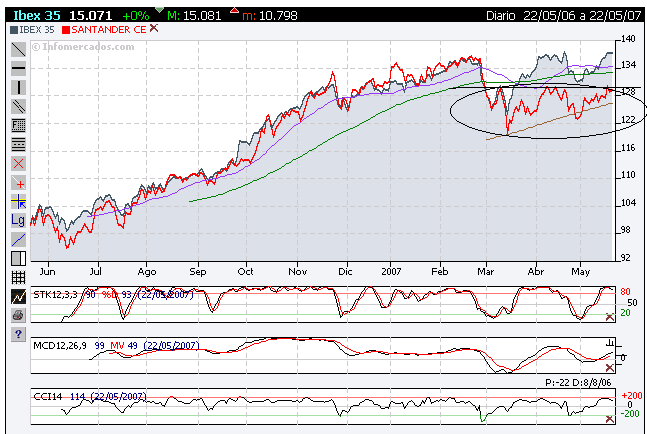Click the split panel layout icon
The height and width of the screenshot is (434, 647).
pyautogui.click(x=18, y=259)
